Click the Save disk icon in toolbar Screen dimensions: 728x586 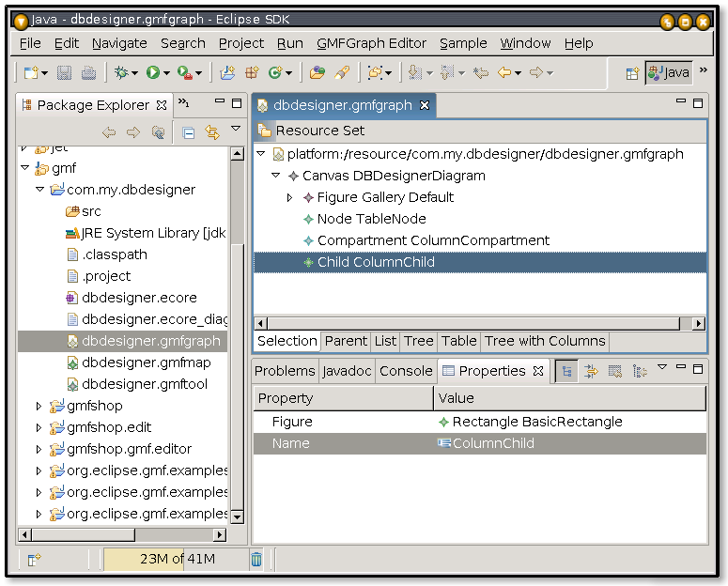[65, 72]
